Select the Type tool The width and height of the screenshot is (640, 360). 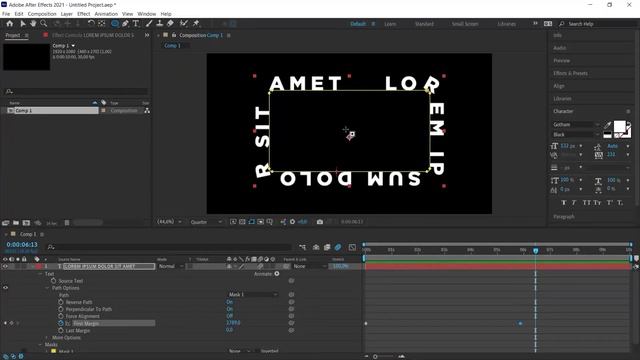pyautogui.click(x=136, y=24)
